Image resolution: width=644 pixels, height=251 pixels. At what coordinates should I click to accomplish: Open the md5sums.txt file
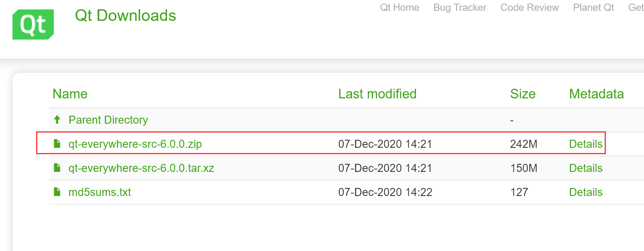[x=99, y=192]
